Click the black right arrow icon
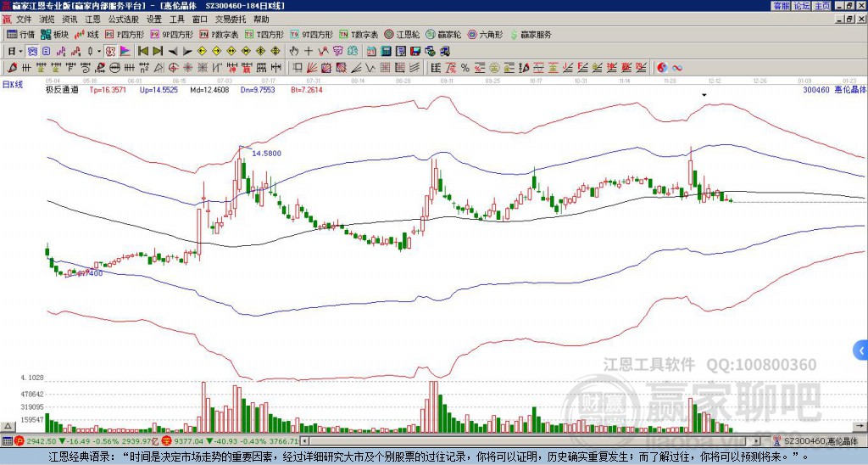The width and height of the screenshot is (868, 465). [x=187, y=52]
